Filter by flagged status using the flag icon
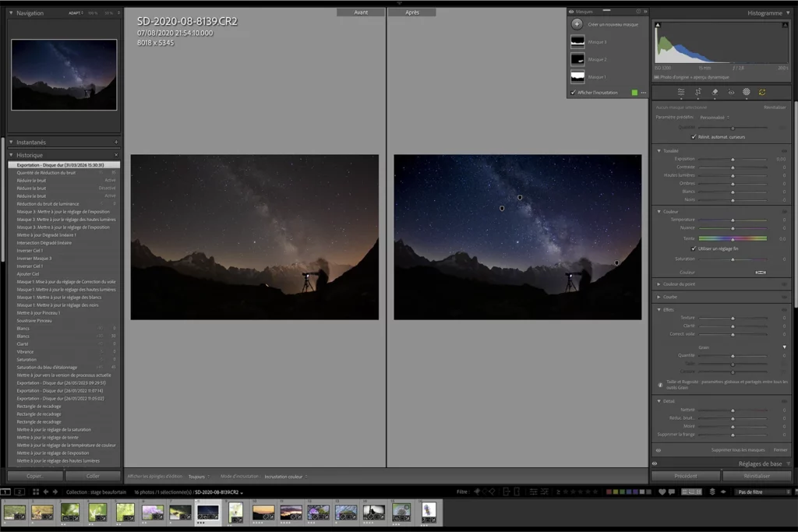Viewport: 798px width, 532px height. point(477,491)
